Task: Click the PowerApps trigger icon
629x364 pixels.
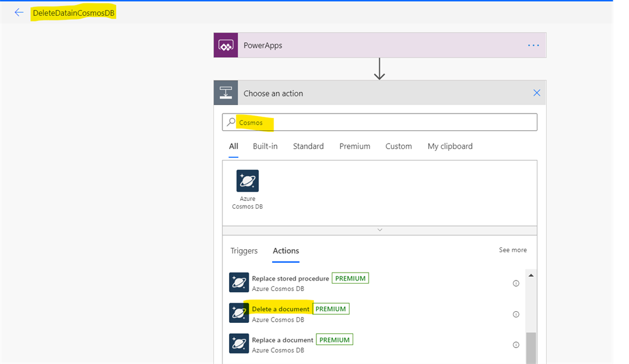Action: 226,45
